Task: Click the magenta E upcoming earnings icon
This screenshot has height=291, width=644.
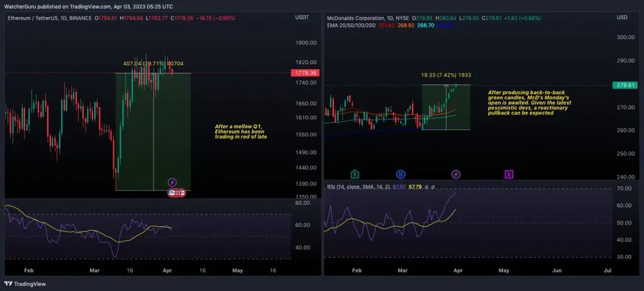Action: point(509,175)
